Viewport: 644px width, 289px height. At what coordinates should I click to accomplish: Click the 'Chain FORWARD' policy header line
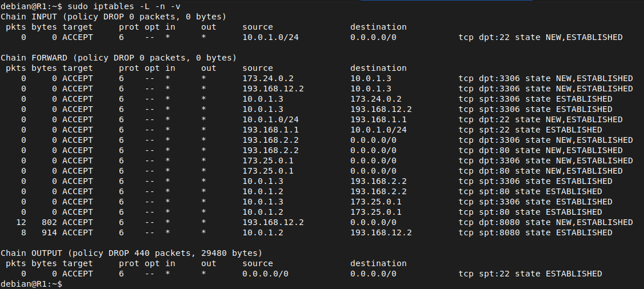[119, 58]
